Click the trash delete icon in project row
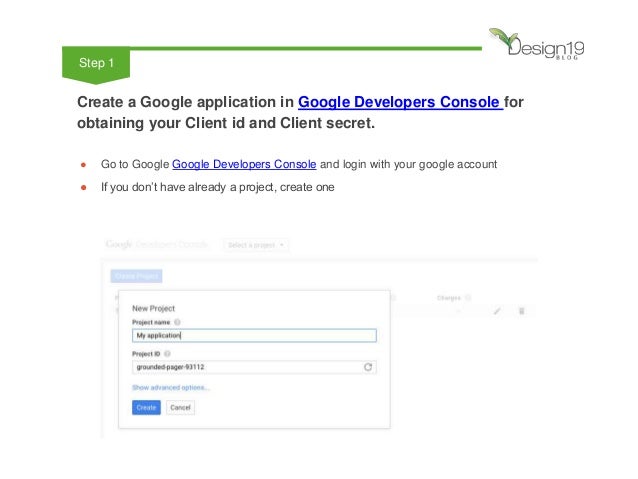The width and height of the screenshot is (638, 479). (522, 311)
